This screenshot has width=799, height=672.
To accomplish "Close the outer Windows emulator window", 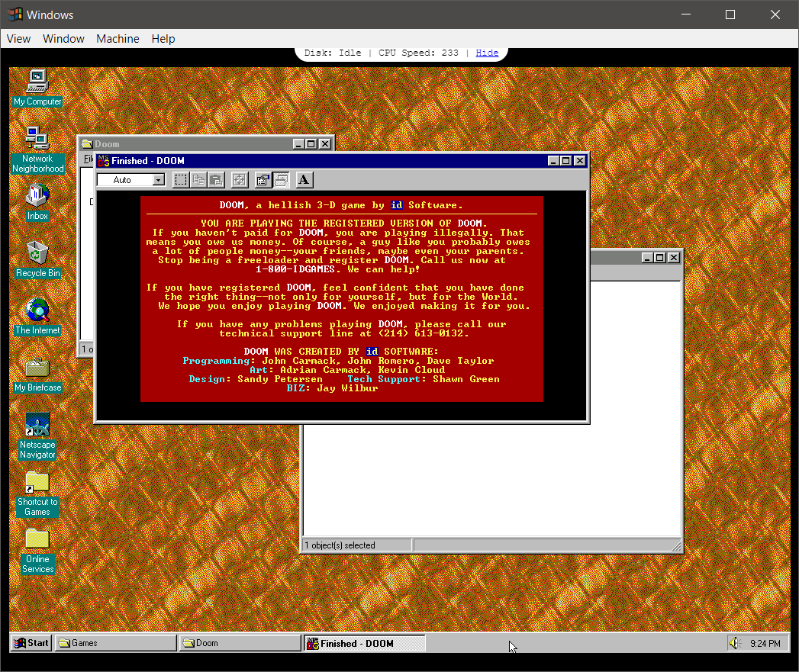I will click(x=775, y=14).
